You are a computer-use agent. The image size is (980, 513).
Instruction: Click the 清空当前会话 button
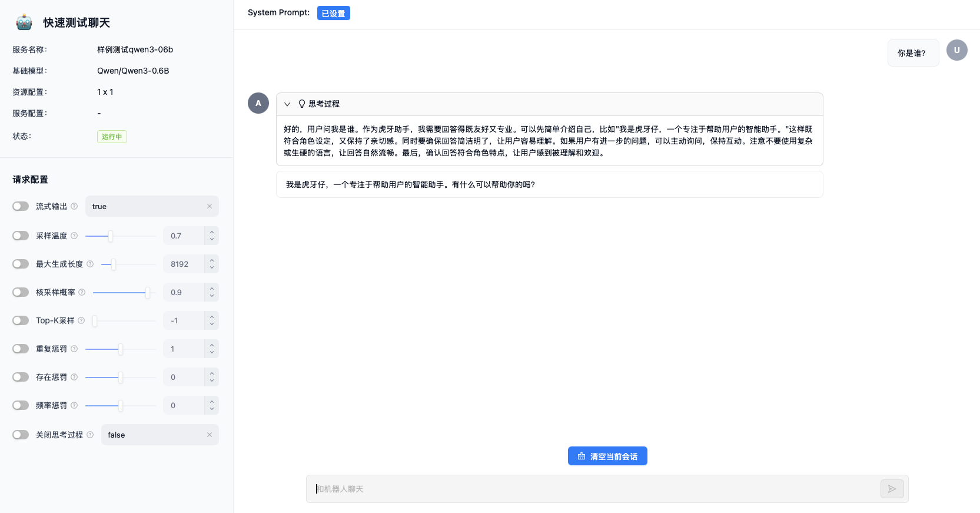(607, 456)
